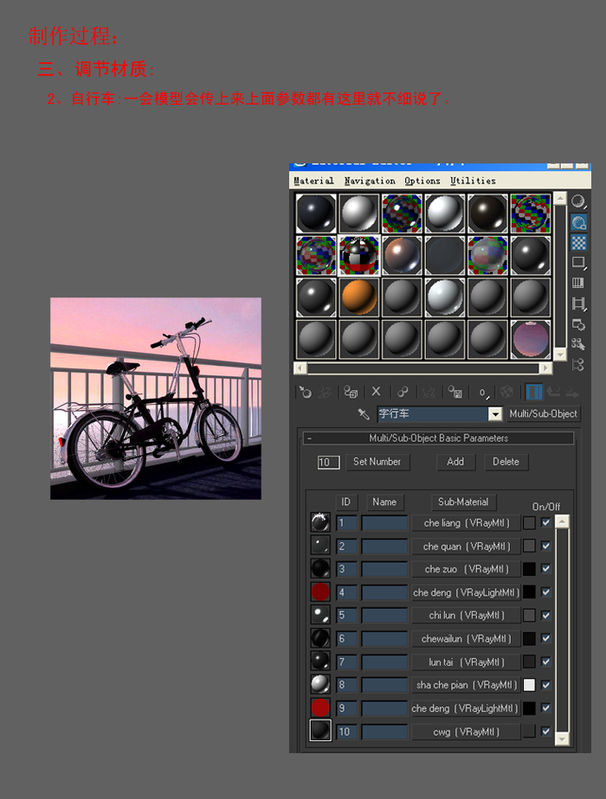Click the Add button

click(455, 462)
